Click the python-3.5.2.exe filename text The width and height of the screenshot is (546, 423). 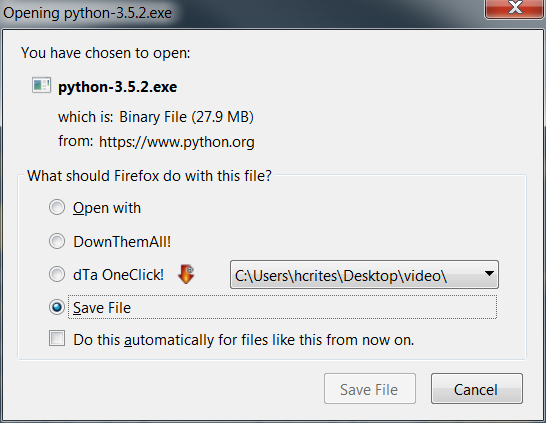tap(117, 87)
